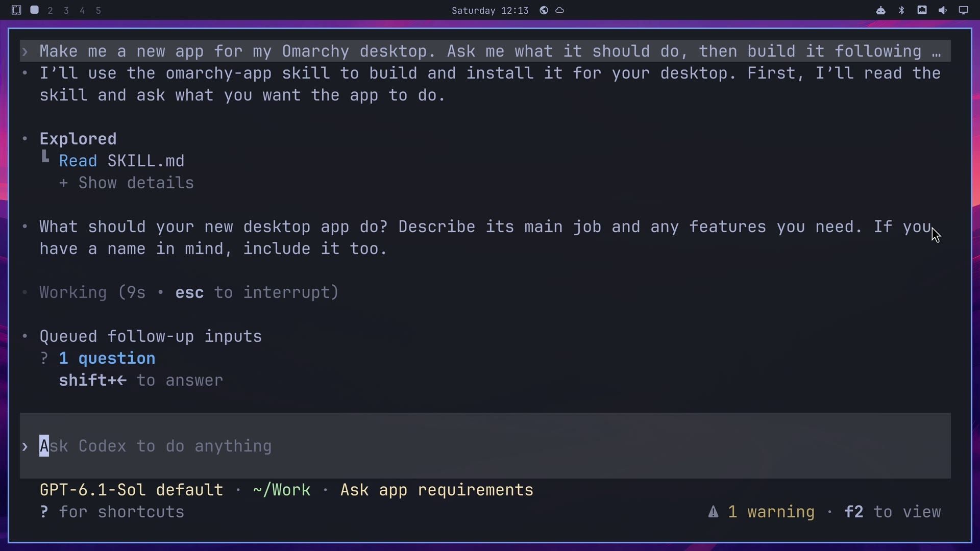Click the display monitor icon in tray
This screenshot has height=551, width=980.
coord(963,10)
